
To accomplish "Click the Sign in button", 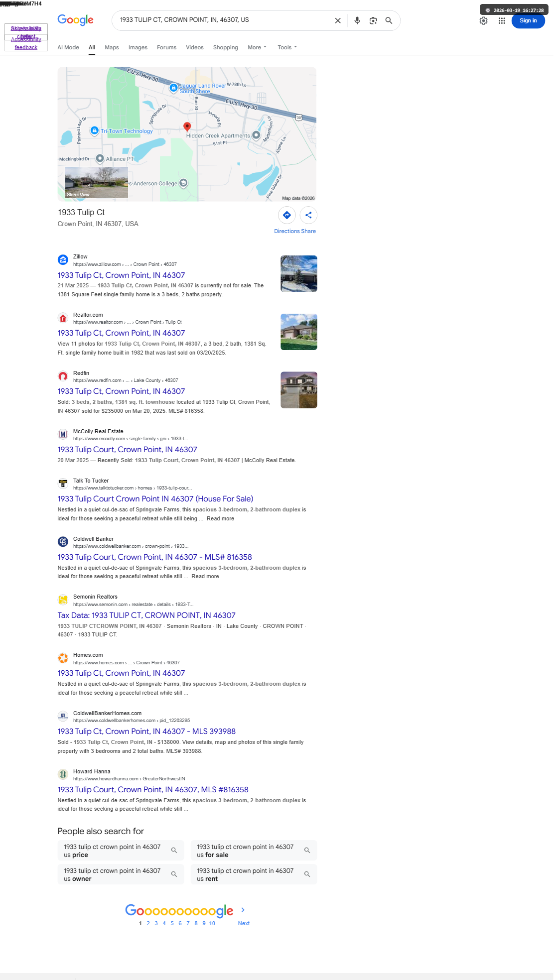I will (528, 21).
